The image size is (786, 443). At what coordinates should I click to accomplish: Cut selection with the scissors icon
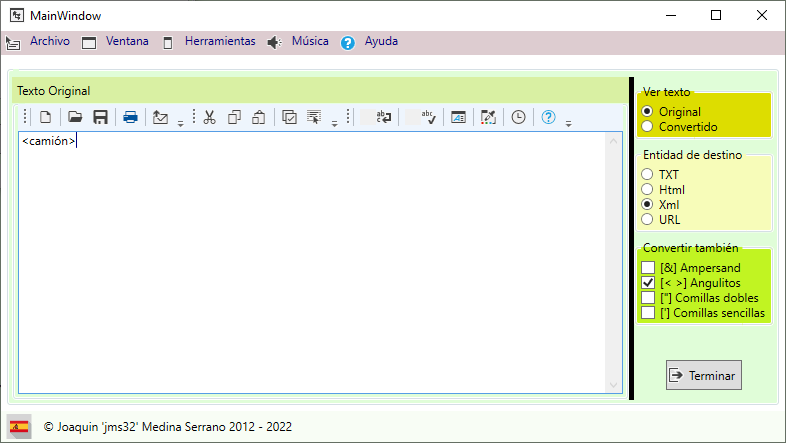tap(209, 117)
